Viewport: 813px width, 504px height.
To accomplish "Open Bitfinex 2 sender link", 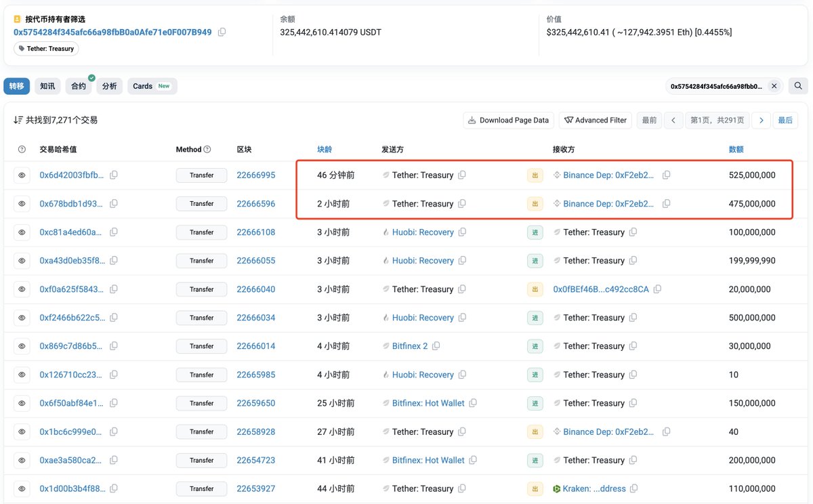I will (410, 346).
